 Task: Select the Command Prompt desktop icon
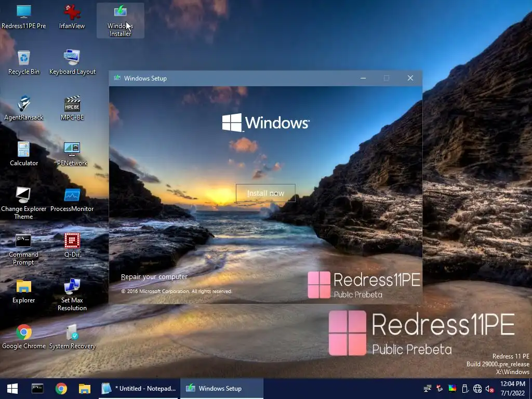coord(23,249)
